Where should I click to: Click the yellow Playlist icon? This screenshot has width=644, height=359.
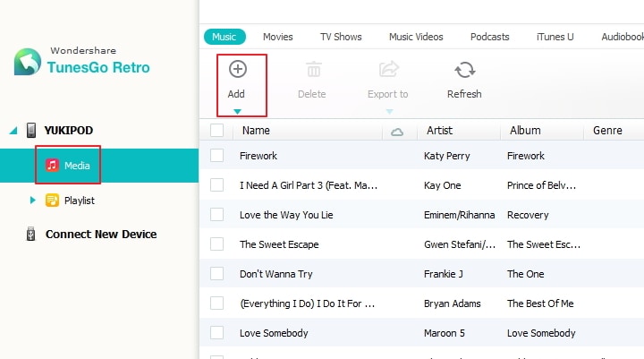(x=52, y=201)
